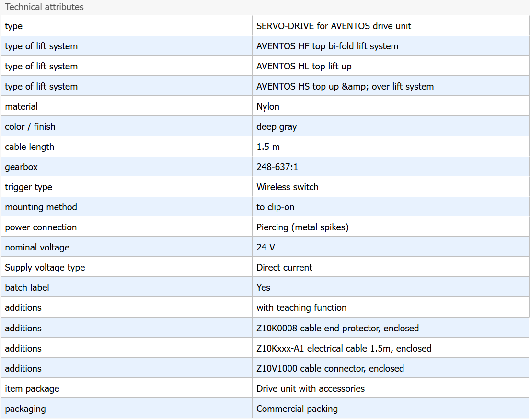Click AVENTOS HF top bi-fold lift system
This screenshot has width=530, height=420.
click(327, 46)
